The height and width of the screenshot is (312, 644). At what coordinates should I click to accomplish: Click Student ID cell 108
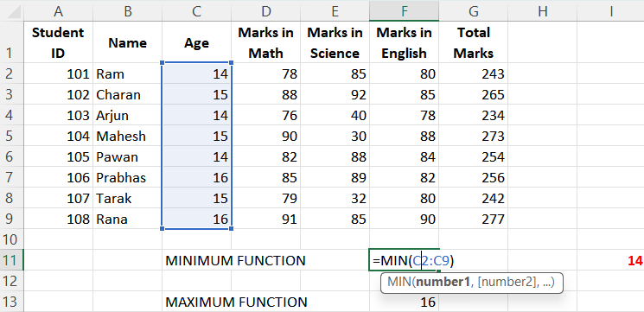point(58,219)
